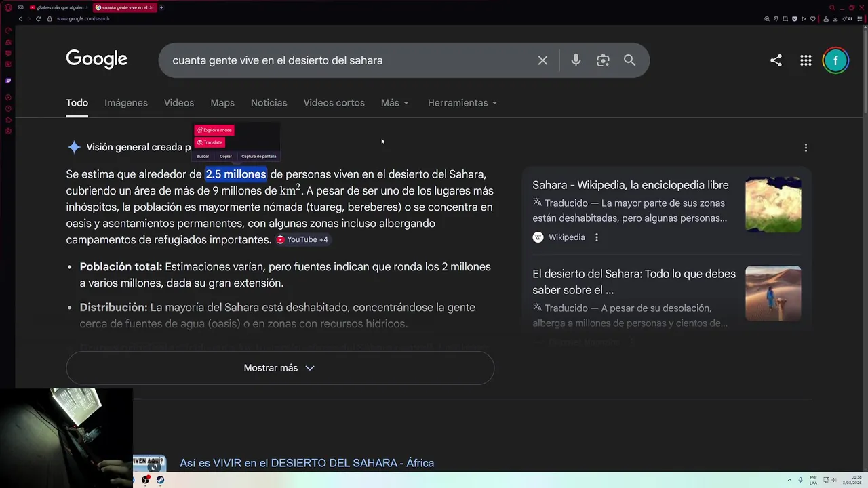Open Google Lens image search icon

tap(603, 60)
